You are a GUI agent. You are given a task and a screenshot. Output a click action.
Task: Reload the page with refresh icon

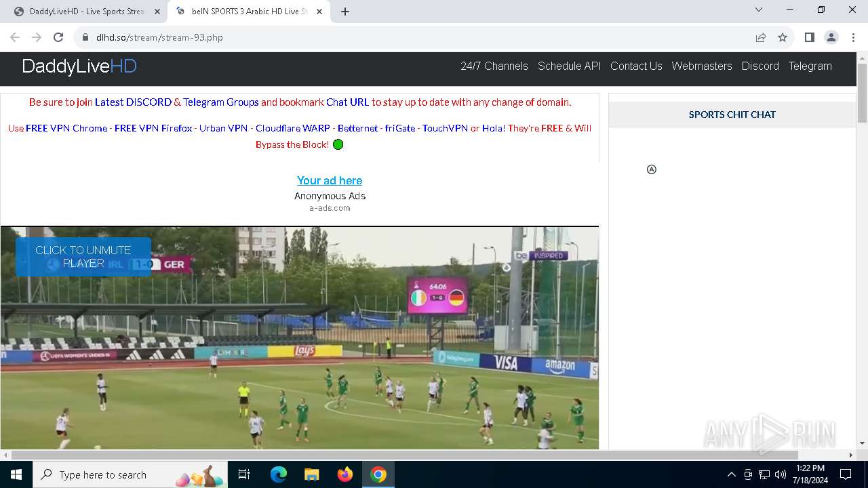click(x=58, y=37)
